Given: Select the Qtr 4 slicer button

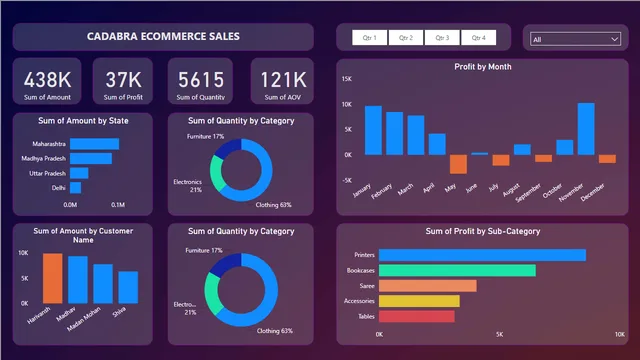Looking at the screenshot, I should coord(478,38).
